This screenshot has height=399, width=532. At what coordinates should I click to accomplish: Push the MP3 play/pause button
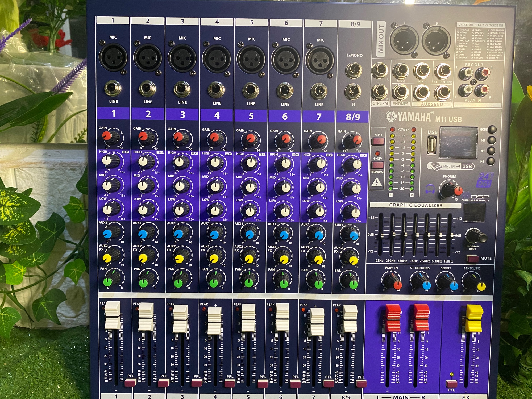pyautogui.click(x=491, y=161)
